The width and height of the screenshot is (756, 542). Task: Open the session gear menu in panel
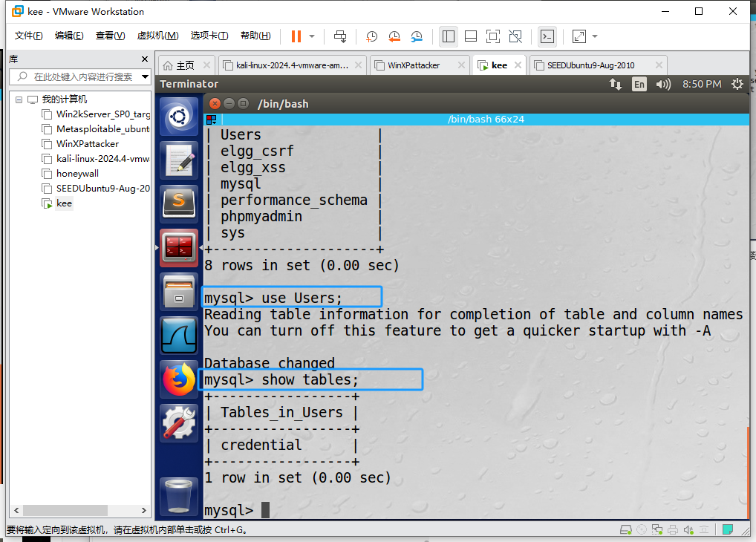pyautogui.click(x=737, y=85)
